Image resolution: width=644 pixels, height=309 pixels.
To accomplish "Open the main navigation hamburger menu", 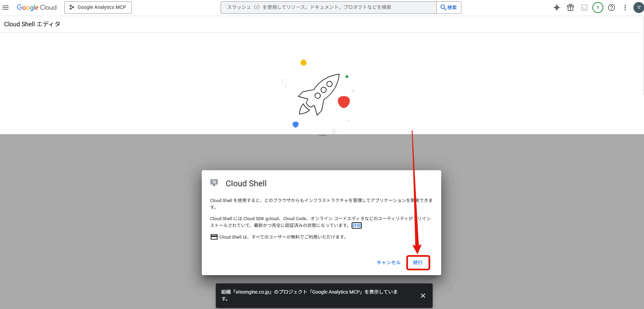I will [5, 8].
